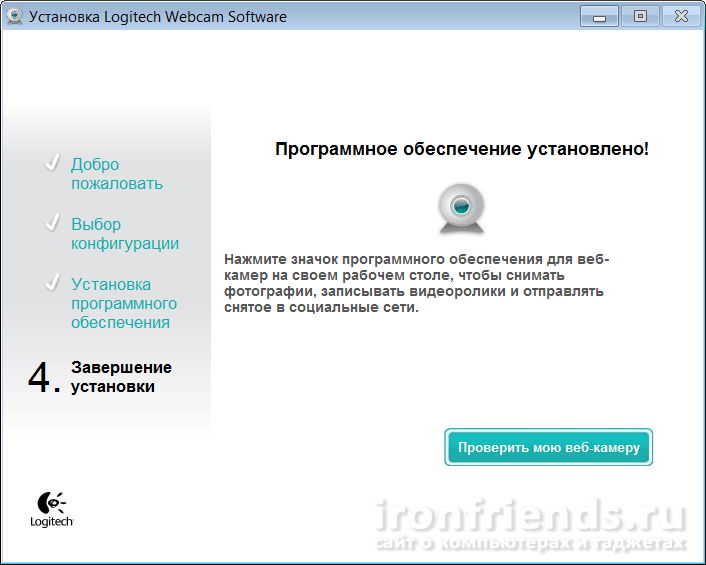The image size is (706, 565).
Task: Click the Logitech logo
Action: click(51, 509)
